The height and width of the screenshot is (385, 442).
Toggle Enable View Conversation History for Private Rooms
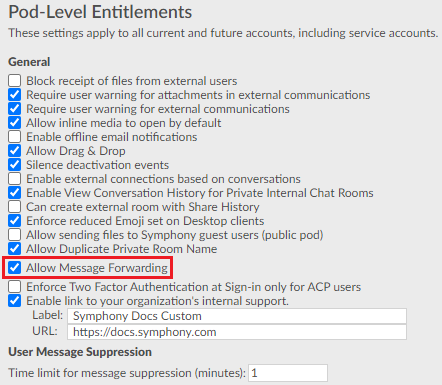pos(15,193)
